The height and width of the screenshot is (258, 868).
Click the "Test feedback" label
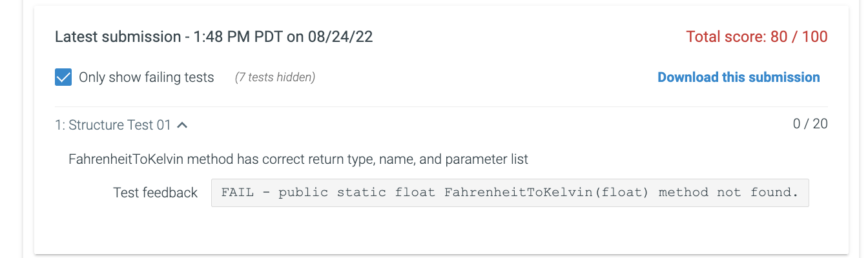click(155, 193)
